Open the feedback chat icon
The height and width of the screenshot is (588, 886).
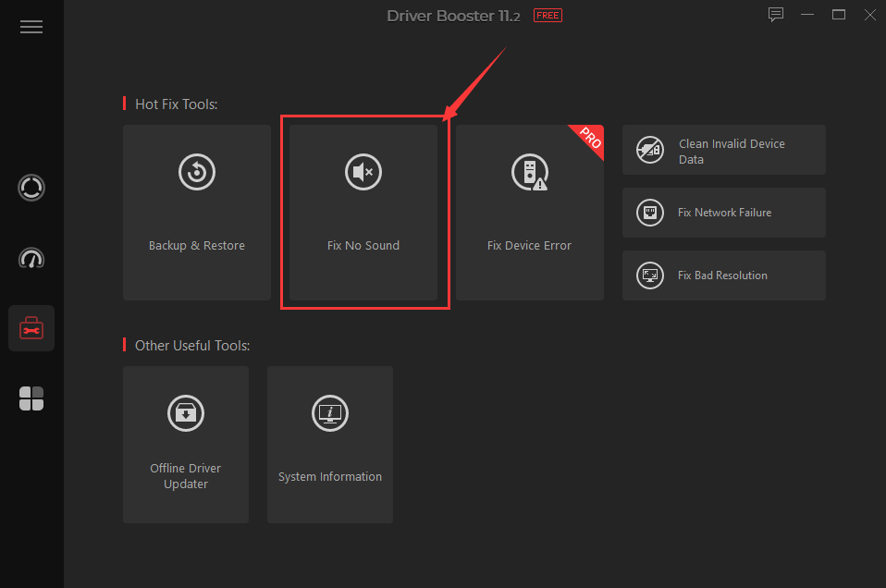(x=776, y=15)
